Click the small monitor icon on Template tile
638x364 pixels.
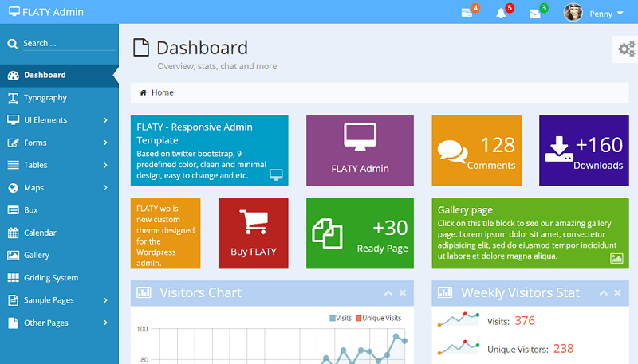(276, 175)
